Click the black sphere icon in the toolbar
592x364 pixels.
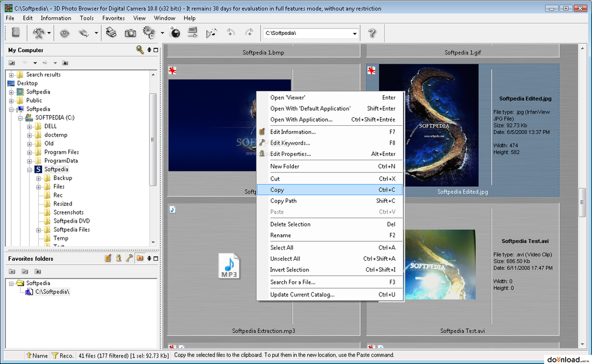pyautogui.click(x=175, y=33)
